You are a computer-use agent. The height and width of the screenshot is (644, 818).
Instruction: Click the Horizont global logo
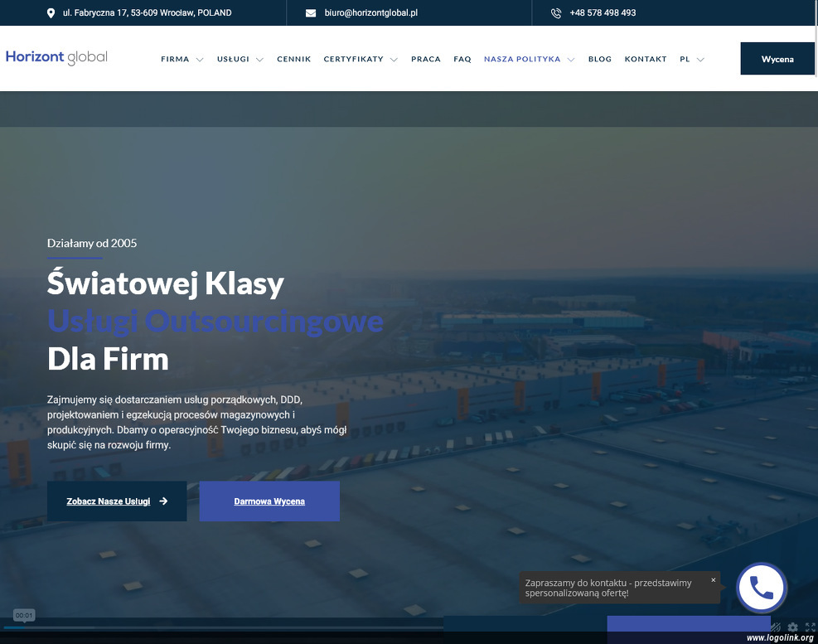56,57
